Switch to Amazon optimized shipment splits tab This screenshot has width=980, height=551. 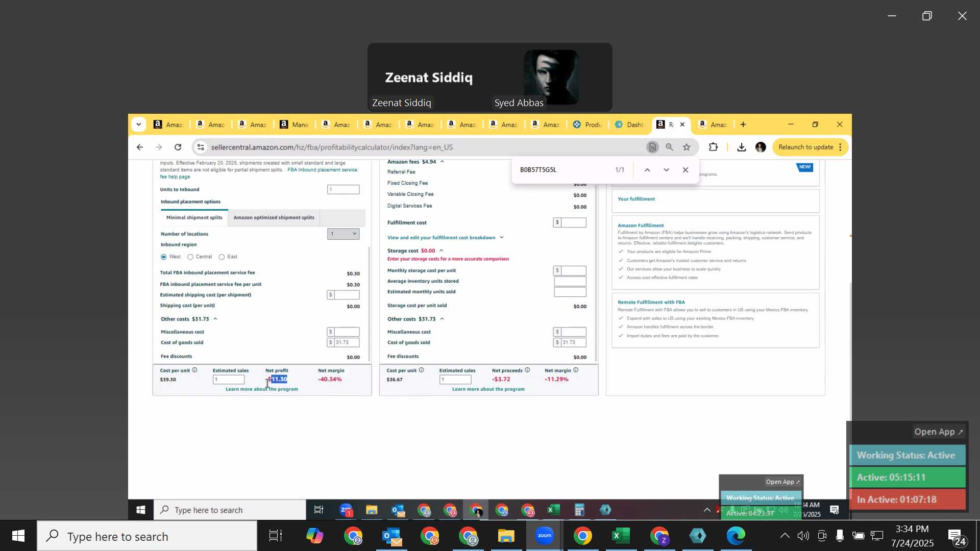tap(274, 218)
